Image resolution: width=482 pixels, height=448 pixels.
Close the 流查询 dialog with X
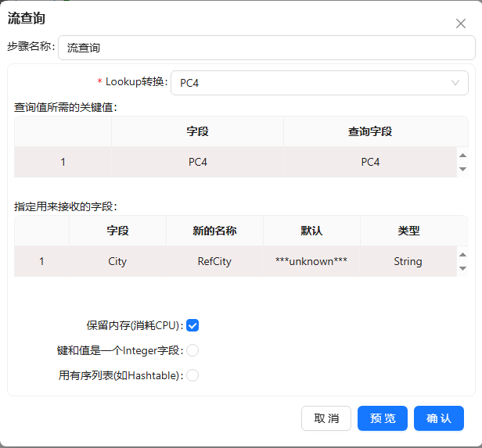(461, 23)
